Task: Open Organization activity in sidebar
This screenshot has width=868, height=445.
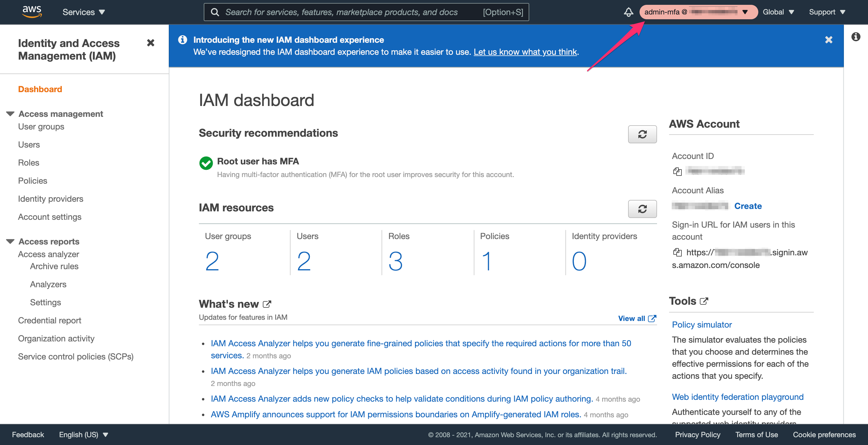Action: pyautogui.click(x=56, y=339)
